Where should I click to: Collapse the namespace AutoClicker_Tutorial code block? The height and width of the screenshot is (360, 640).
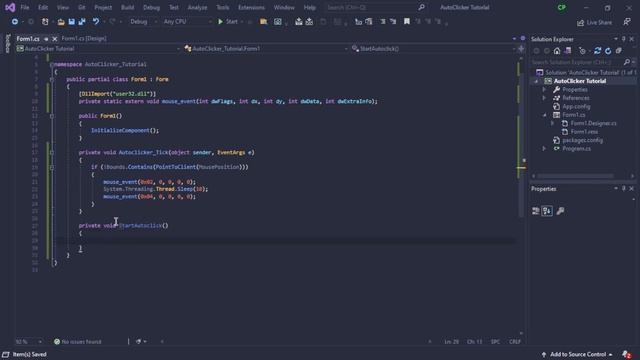[x=52, y=64]
